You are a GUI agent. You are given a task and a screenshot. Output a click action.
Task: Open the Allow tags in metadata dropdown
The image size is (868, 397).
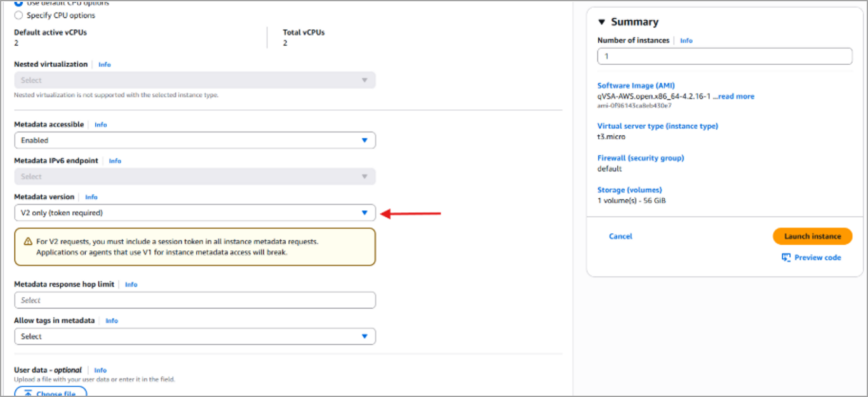[195, 336]
